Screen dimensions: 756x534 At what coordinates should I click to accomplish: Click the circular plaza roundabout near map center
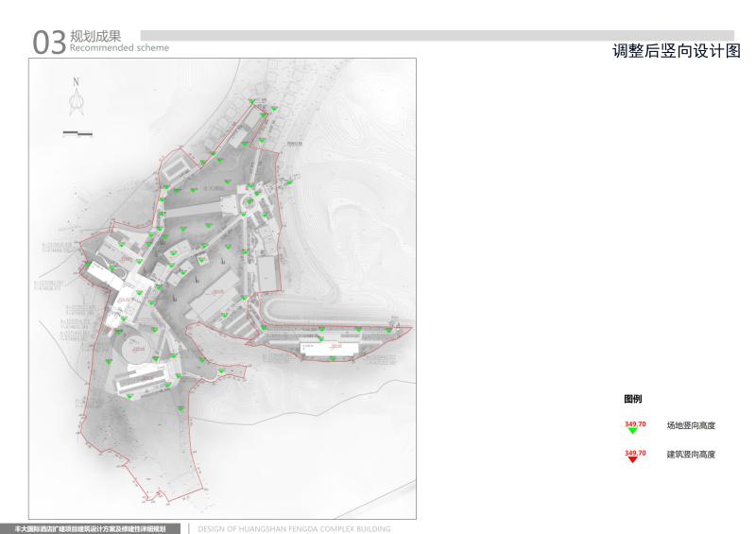pyautogui.click(x=249, y=200)
